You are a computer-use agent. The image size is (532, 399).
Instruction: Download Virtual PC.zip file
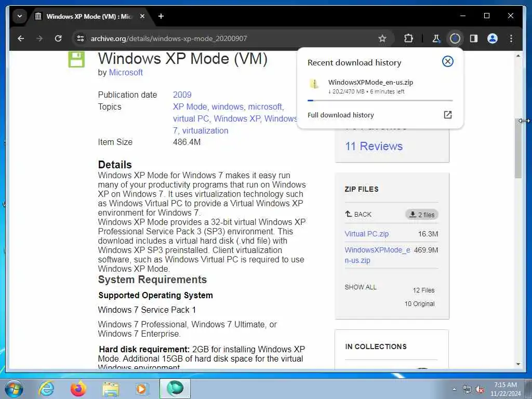(x=366, y=234)
